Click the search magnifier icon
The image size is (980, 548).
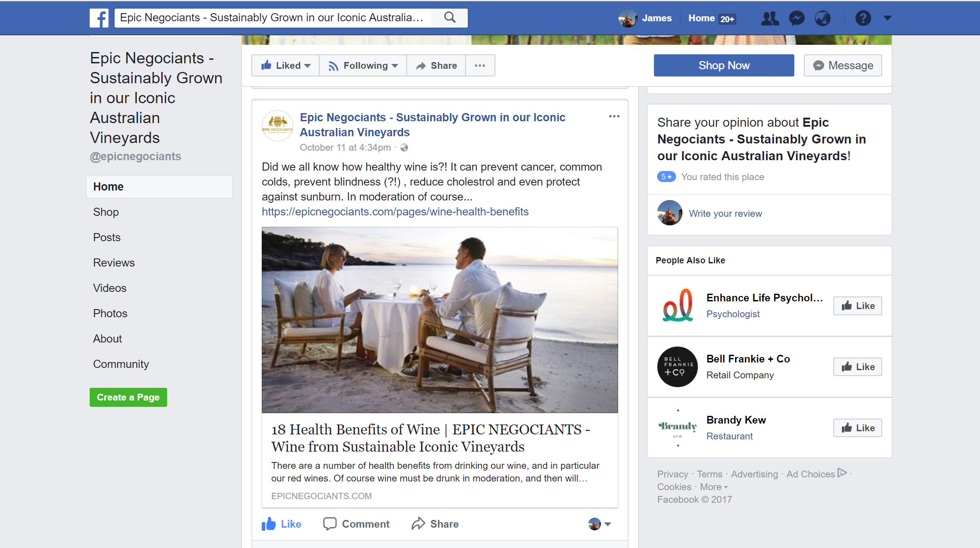pos(450,18)
